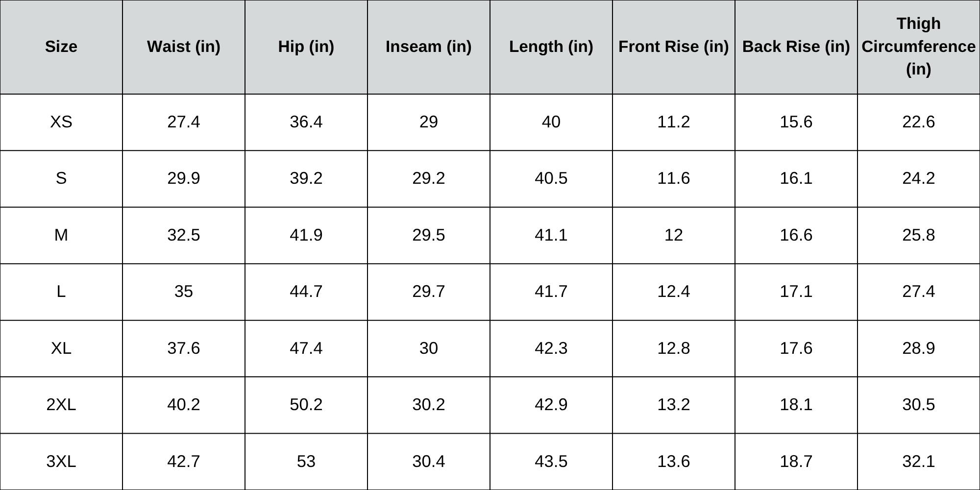Click the Back Rise (in) header
The height and width of the screenshot is (490, 980).
796,47
